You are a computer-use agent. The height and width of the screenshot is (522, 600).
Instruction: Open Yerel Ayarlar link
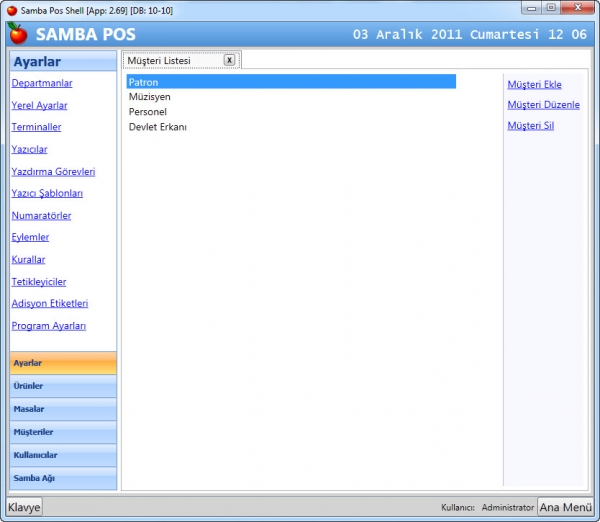(39, 105)
